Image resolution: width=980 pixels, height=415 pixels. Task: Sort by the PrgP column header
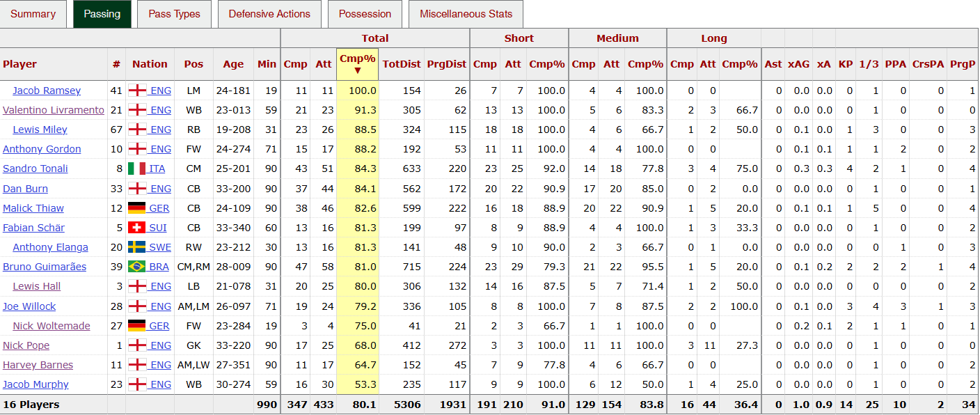[x=963, y=64]
